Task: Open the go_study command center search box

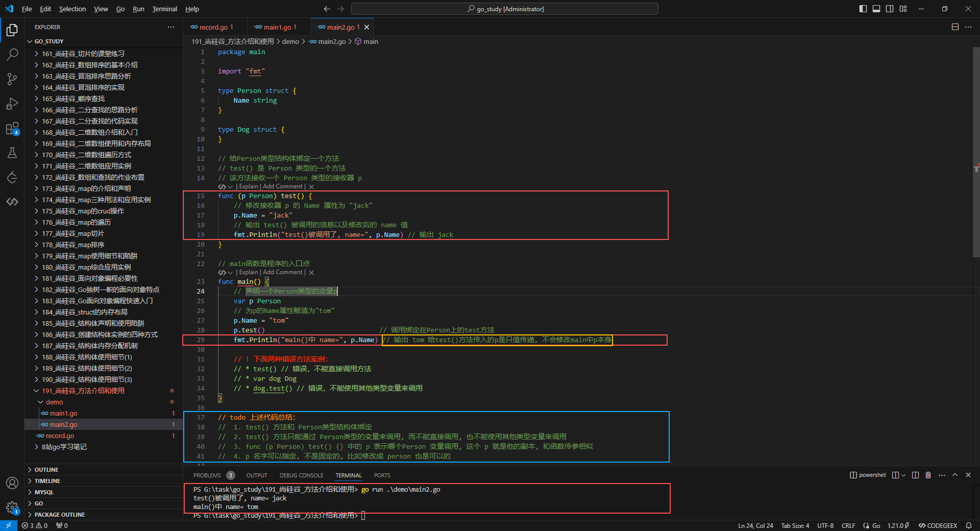Action: point(505,9)
